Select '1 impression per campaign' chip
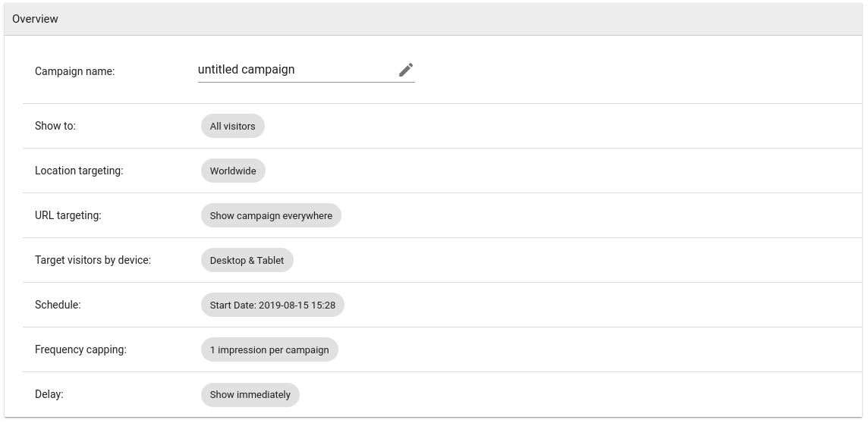868x423 pixels. point(269,350)
